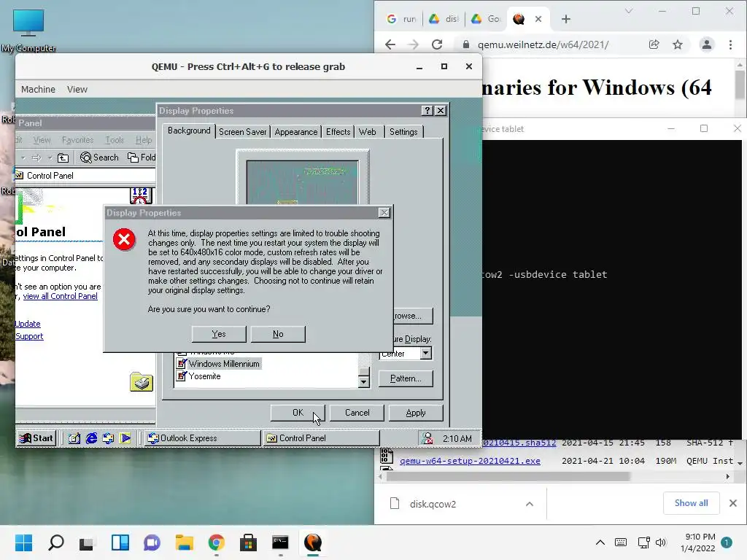Switch to the Google 'run' tab

402,19
